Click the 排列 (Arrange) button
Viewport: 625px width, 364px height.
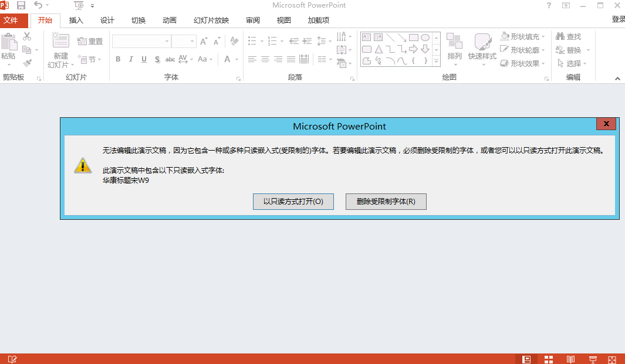[454, 49]
